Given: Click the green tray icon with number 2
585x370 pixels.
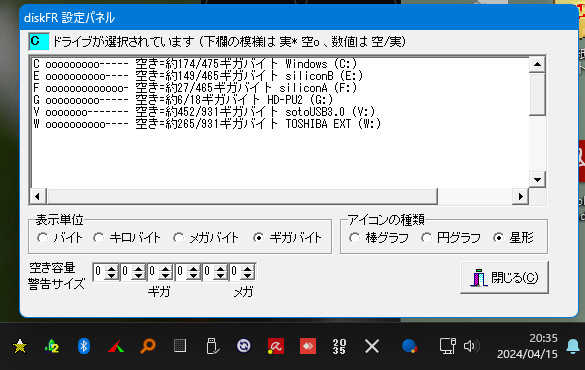Looking at the screenshot, I should (52, 347).
